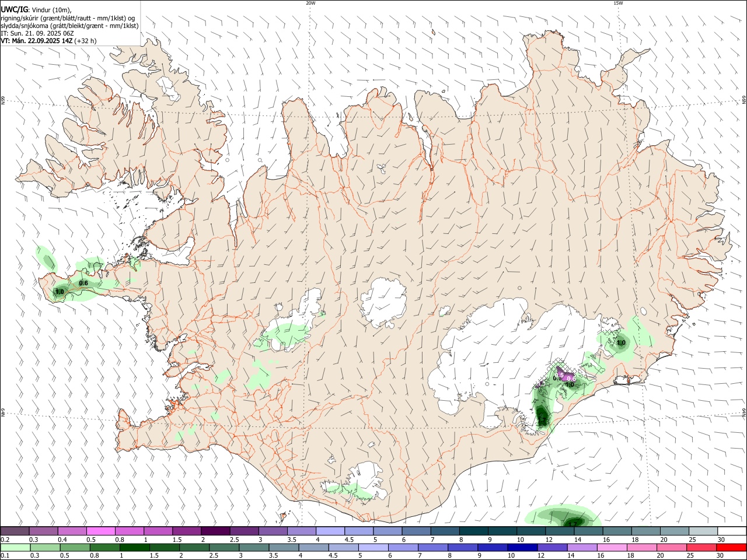Click the '0.2' label under the upper scale
The height and width of the screenshot is (560, 747).
coord(5,540)
